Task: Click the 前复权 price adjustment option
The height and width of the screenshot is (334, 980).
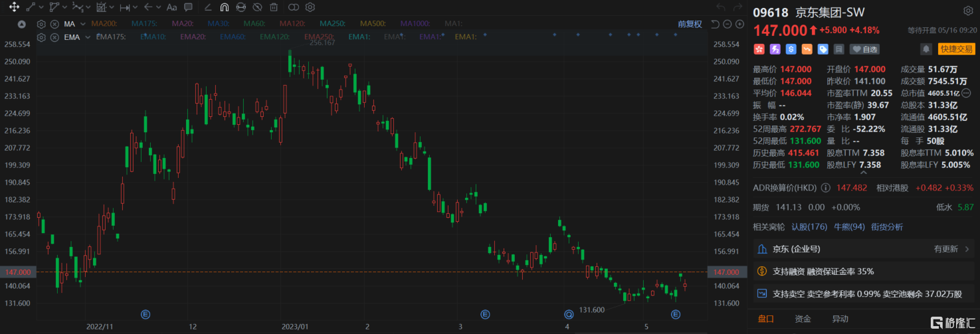Action: [690, 24]
